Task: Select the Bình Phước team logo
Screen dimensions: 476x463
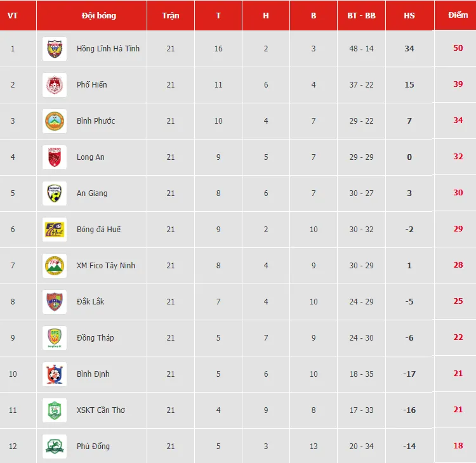Action: (54, 121)
